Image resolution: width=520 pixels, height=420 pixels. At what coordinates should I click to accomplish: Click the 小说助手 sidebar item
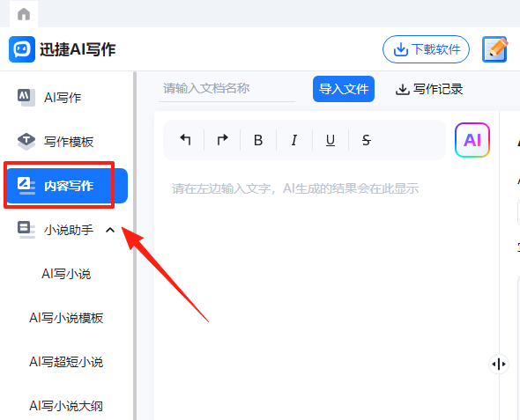tap(69, 230)
